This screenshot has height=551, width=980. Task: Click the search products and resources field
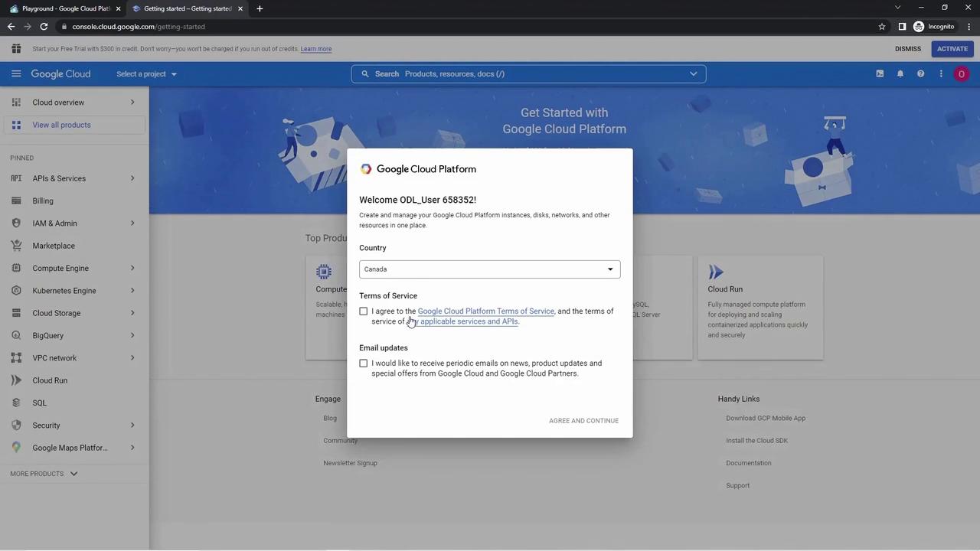(528, 73)
